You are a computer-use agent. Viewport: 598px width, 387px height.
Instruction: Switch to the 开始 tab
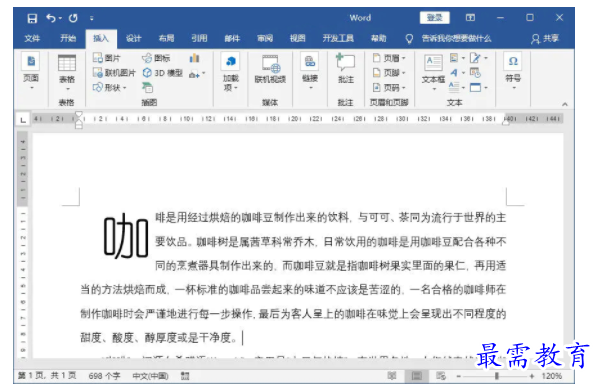(68, 38)
